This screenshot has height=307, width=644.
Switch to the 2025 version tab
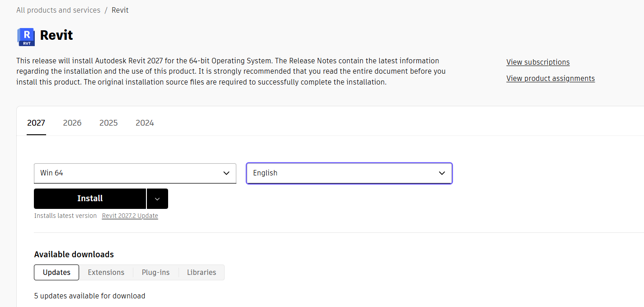tap(108, 123)
